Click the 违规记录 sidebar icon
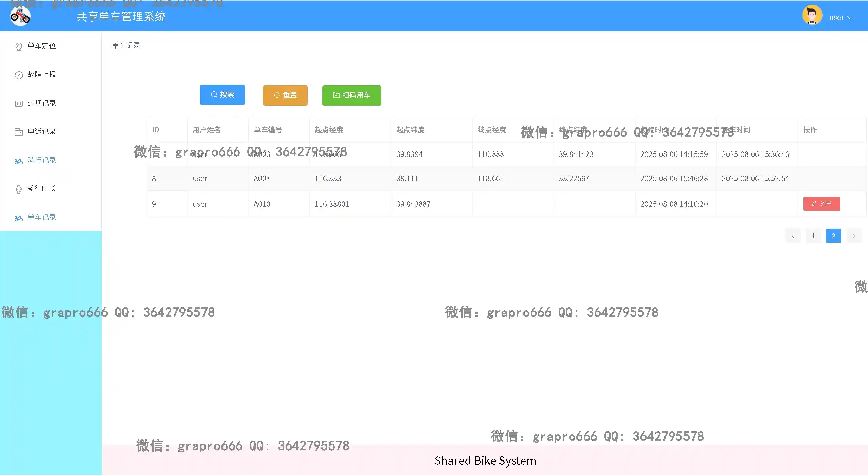 (x=19, y=104)
